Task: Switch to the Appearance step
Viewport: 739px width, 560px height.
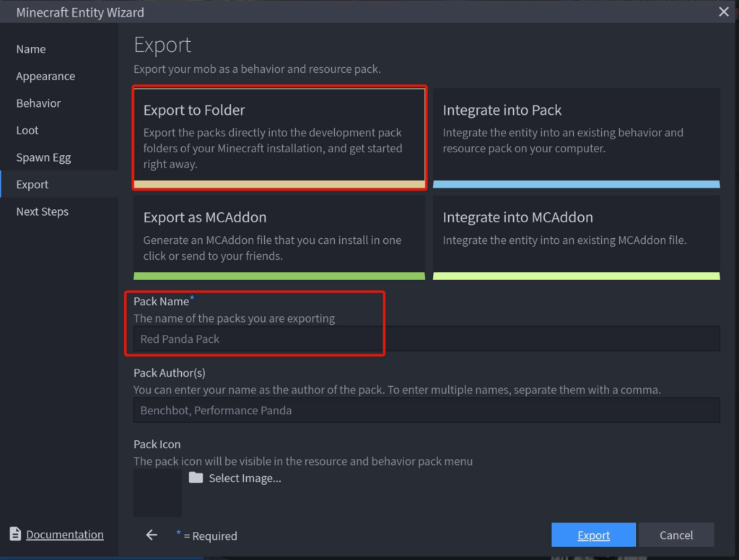Action: coord(45,76)
